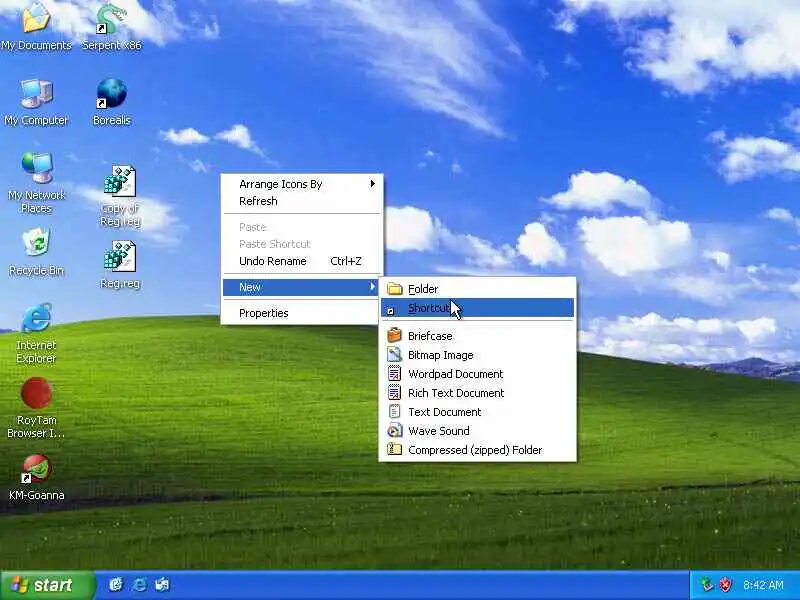Click the red shield security tray icon

pyautogui.click(x=725, y=584)
